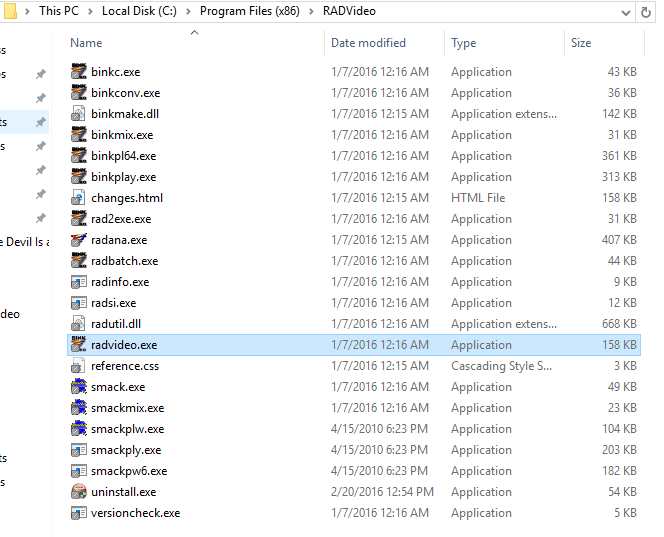Click the 407 KB size cell
664x537 pixels.
pyautogui.click(x=619, y=240)
